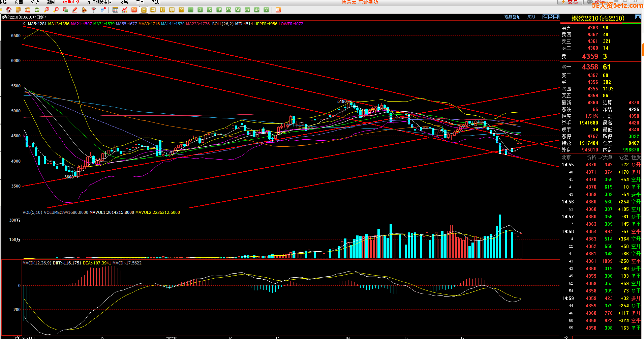Expand the 商品叠加 overlay option
The height and width of the screenshot is (339, 644).
[512, 17]
